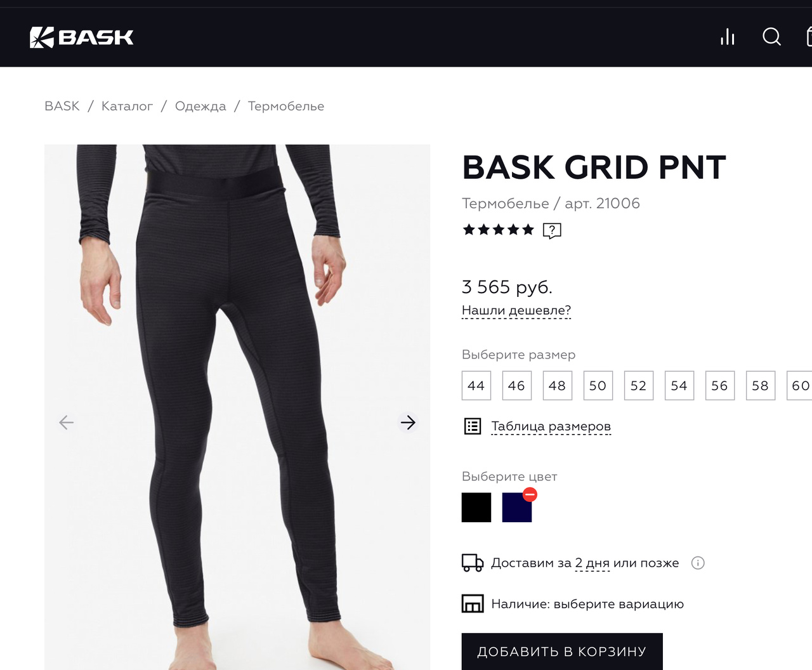Open "Таблица размеров" size chart link
This screenshot has height=670, width=812.
pos(551,426)
